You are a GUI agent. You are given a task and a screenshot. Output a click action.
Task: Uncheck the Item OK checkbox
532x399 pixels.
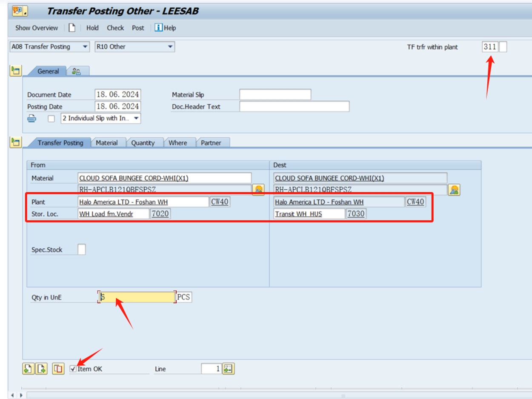(73, 369)
